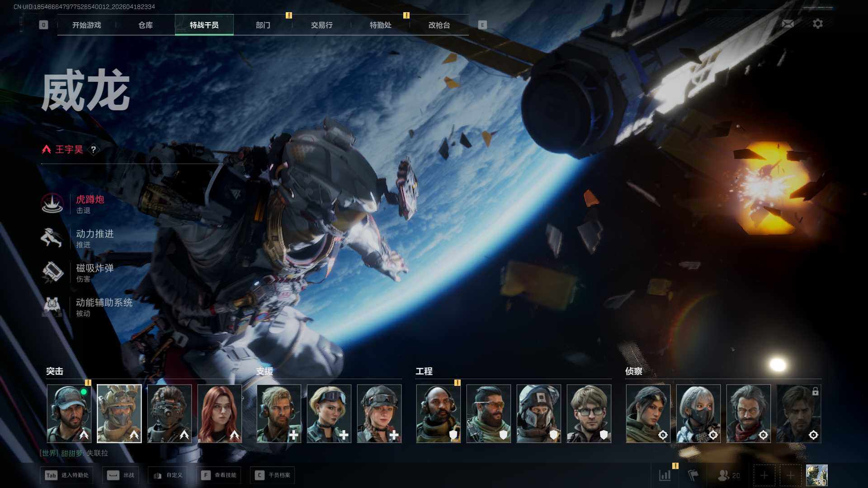Image resolution: width=868 pixels, height=488 pixels.
Task: Click the first empty squad slot plus
Action: (764, 475)
